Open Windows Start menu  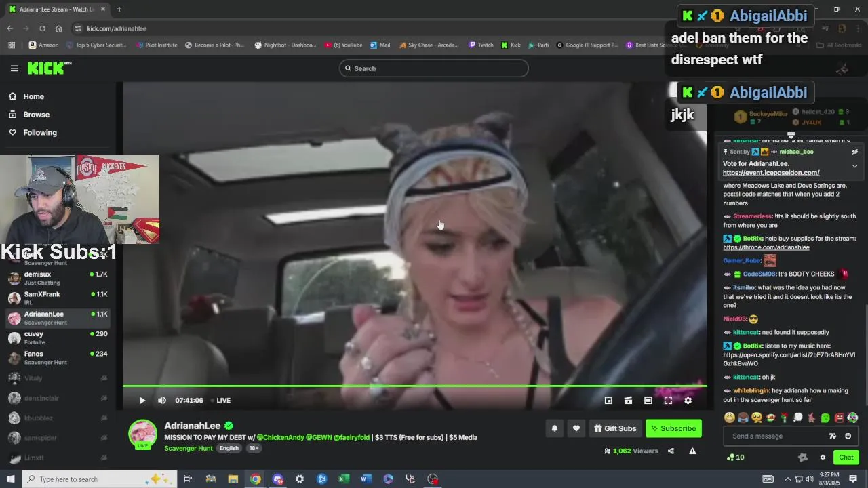click(x=10, y=479)
